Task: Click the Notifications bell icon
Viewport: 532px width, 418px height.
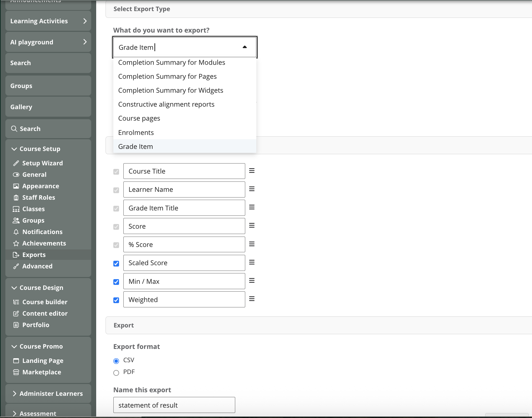Action: [16, 232]
